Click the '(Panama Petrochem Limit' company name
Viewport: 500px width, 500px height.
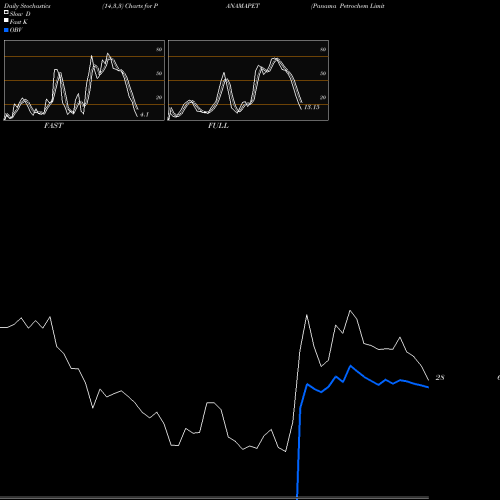point(347,6)
